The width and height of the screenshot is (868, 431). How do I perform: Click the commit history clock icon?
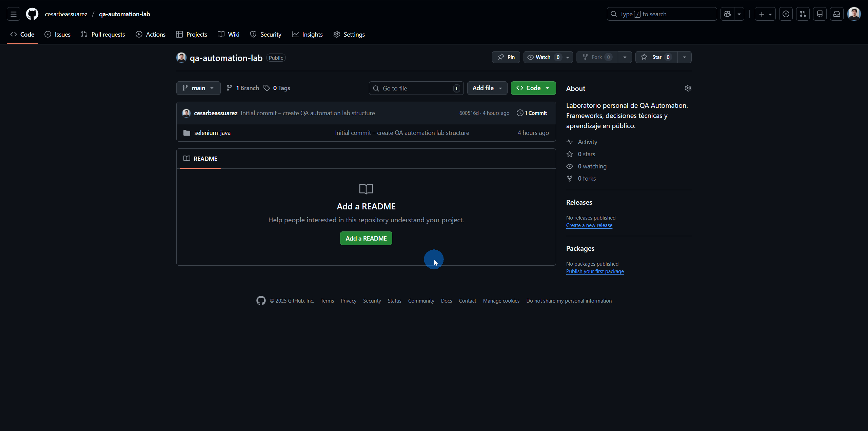coord(520,113)
